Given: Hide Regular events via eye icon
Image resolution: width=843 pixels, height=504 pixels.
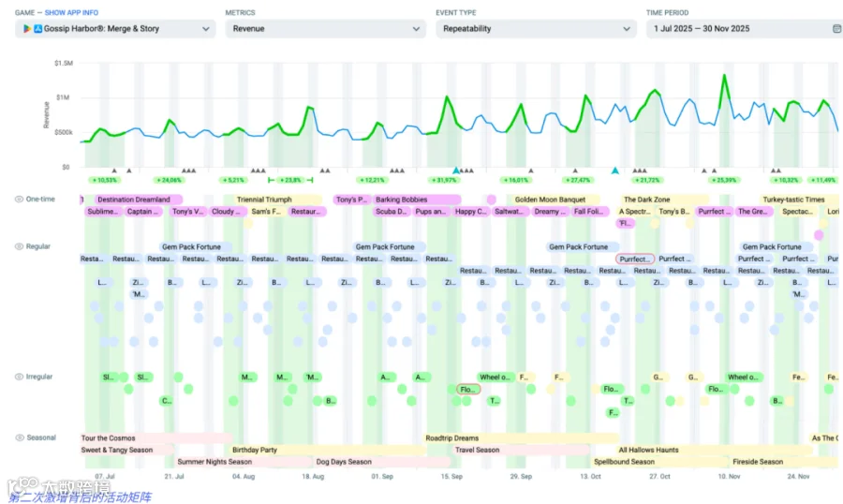Looking at the screenshot, I should click(x=19, y=246).
